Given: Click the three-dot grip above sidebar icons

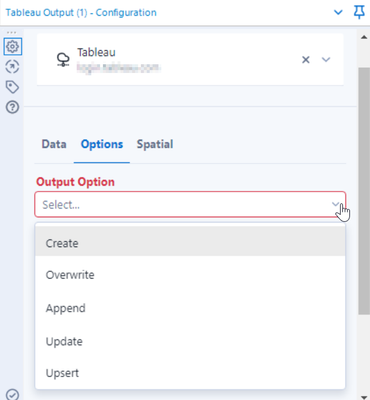Looking at the screenshot, I should pos(11,33).
